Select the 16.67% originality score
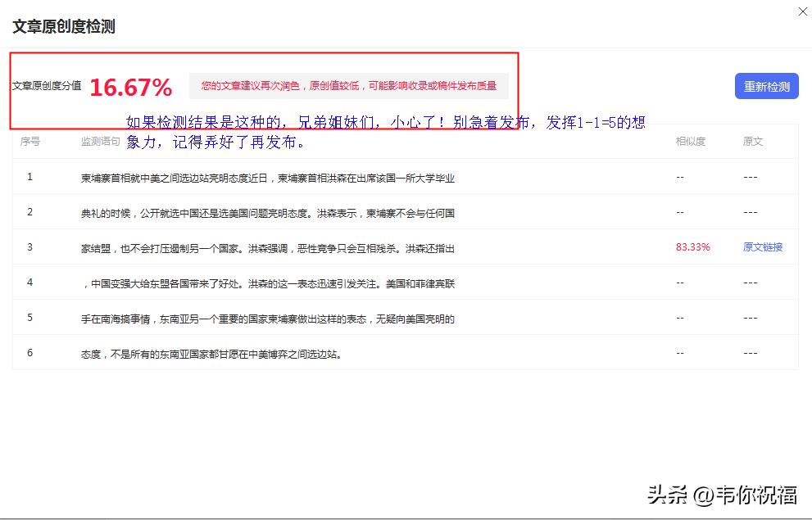The height and width of the screenshot is (520, 812). point(131,87)
